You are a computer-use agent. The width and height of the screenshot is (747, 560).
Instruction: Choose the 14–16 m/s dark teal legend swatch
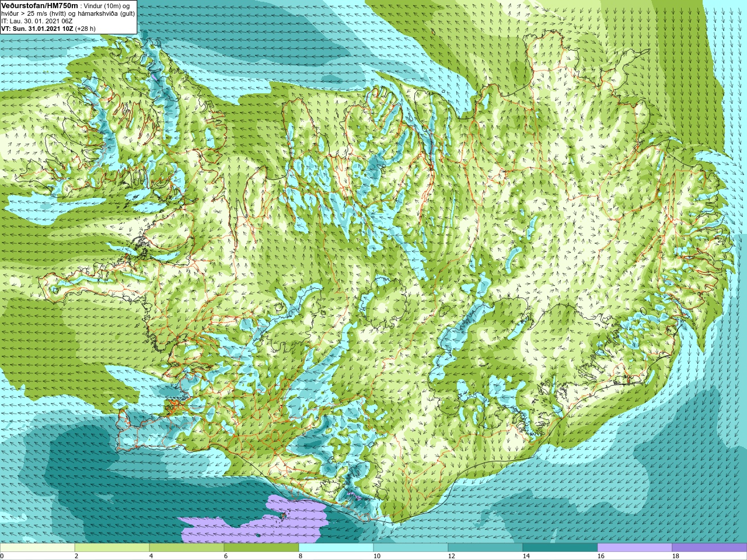[x=560, y=548]
